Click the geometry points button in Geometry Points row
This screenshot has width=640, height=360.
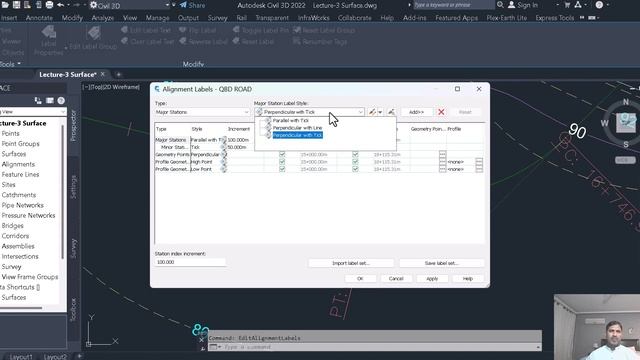(442, 155)
